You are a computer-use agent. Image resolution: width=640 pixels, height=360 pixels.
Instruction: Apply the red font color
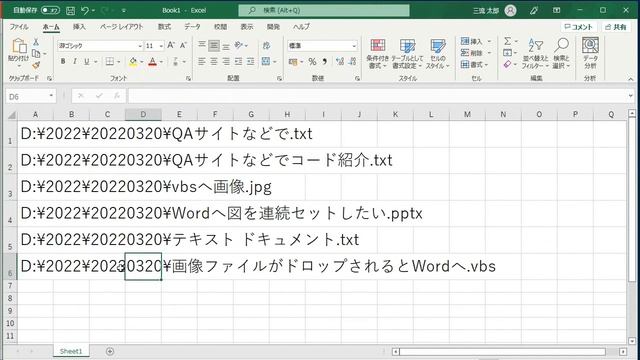pos(153,62)
